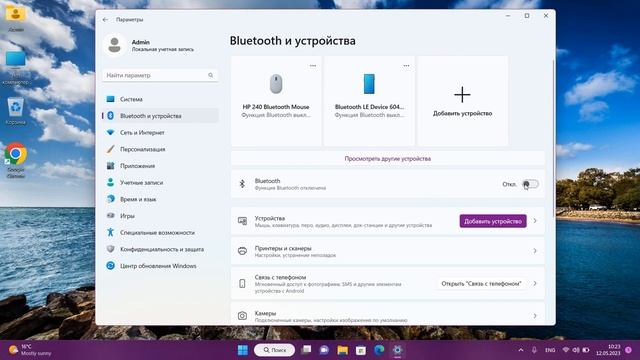Select Bluetooth и устройства in sidebar
The height and width of the screenshot is (360, 640).
[160, 116]
